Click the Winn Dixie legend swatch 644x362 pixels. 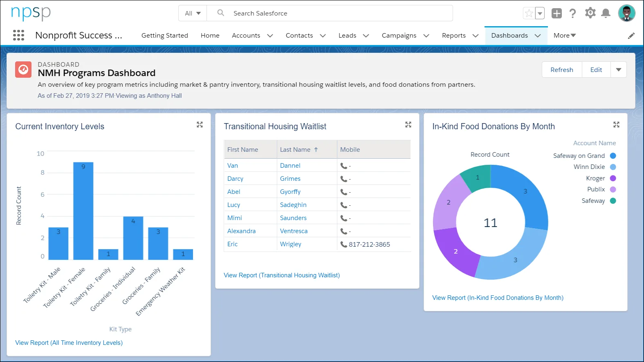click(x=613, y=167)
